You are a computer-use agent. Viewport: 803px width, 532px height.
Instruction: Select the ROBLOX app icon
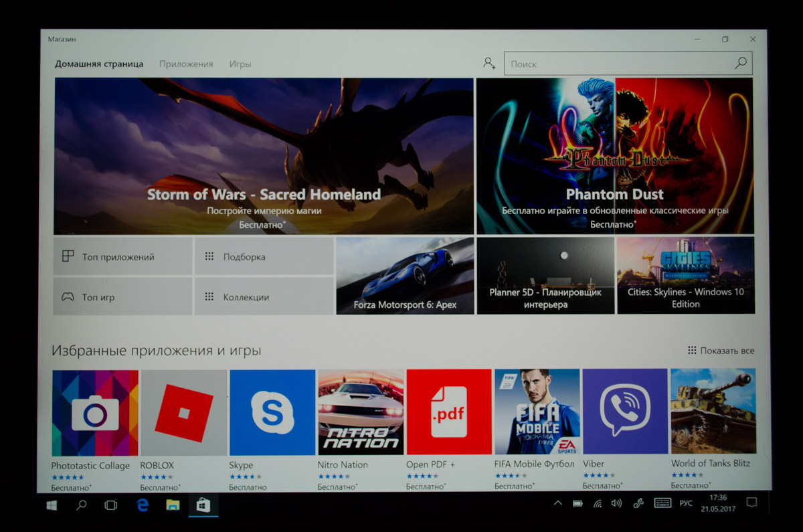(x=184, y=413)
